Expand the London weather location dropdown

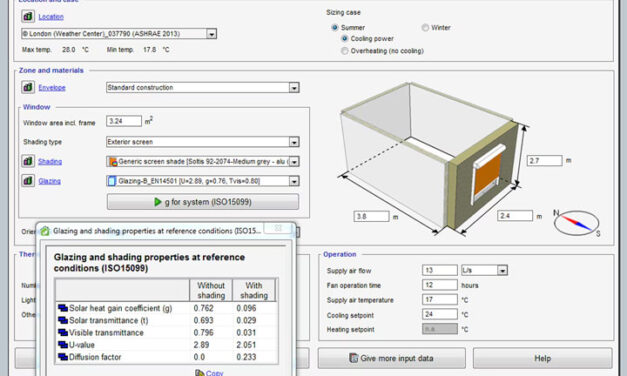pos(212,34)
